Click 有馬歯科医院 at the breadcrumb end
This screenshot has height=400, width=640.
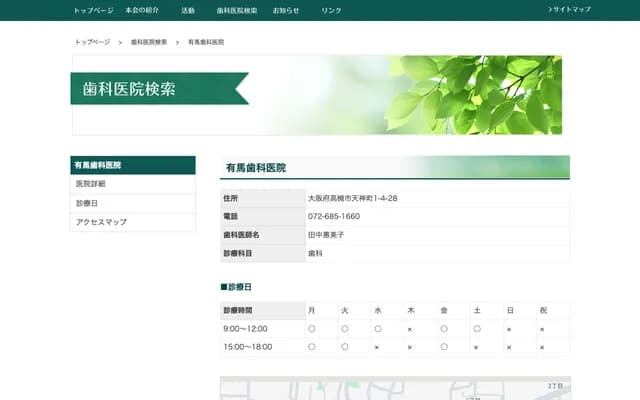[x=206, y=42]
